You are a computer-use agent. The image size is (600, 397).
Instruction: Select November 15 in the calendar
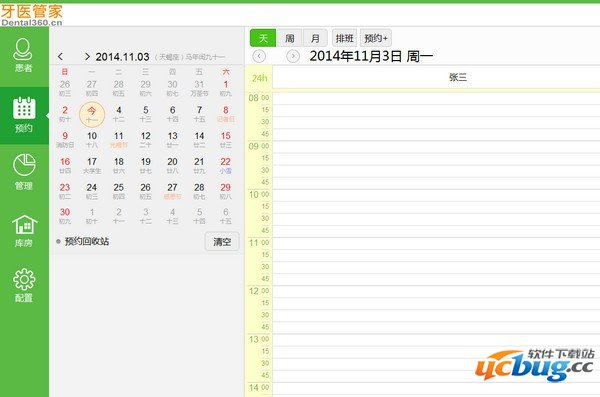tap(226, 140)
